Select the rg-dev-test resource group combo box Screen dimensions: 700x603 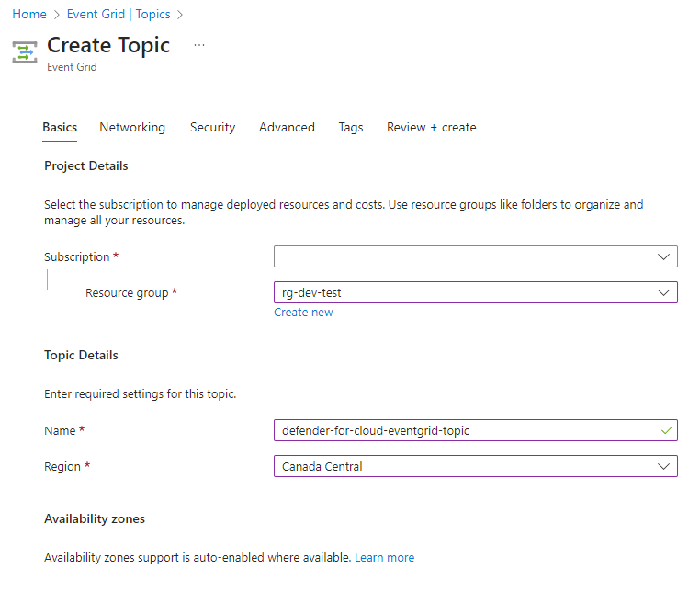pyautogui.click(x=476, y=292)
